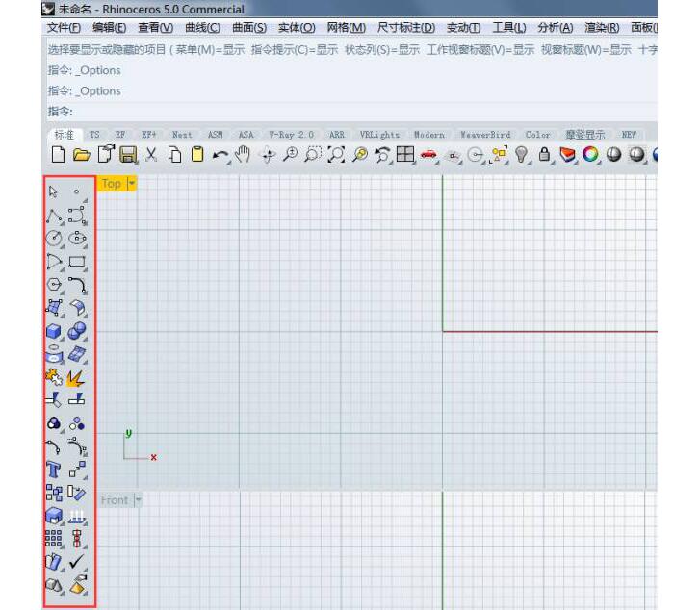Click the Explode tool
This screenshot has width=700, height=610.
(x=76, y=378)
